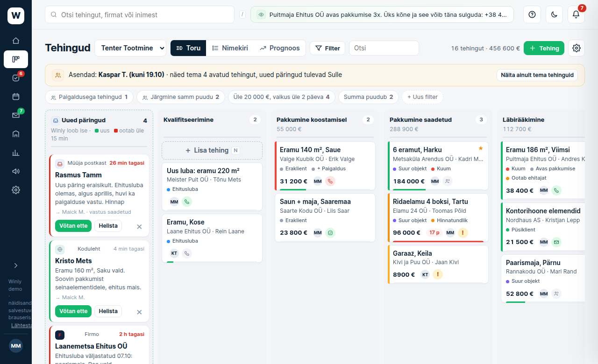Open the calendar icon in the sidebar
Viewport: 598px width, 364px height.
coord(16,97)
